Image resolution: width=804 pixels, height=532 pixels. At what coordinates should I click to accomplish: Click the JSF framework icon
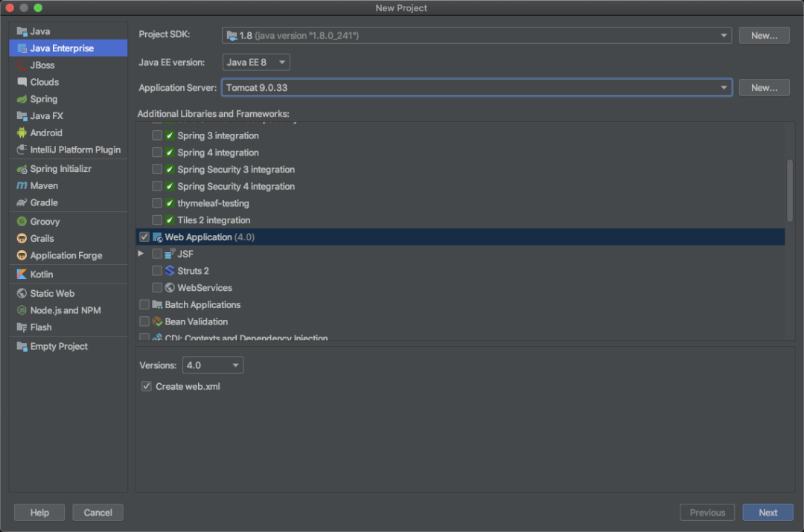pyautogui.click(x=170, y=254)
